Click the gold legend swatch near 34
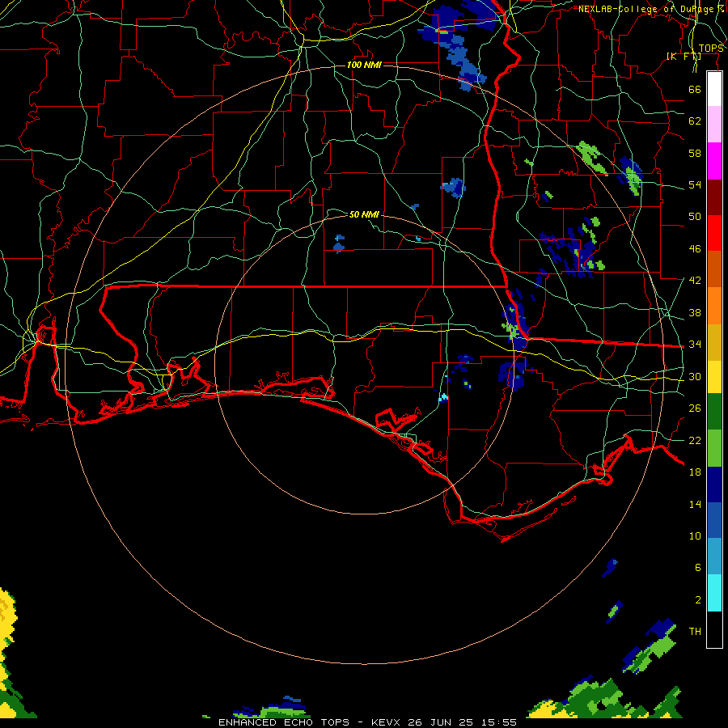This screenshot has width=728, height=728. click(714, 342)
